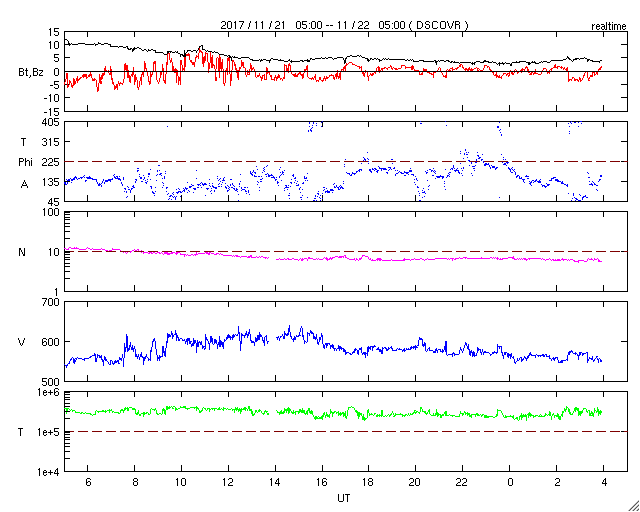Click the 'T' label above Phi
The height and width of the screenshot is (512, 640).
click(23, 141)
